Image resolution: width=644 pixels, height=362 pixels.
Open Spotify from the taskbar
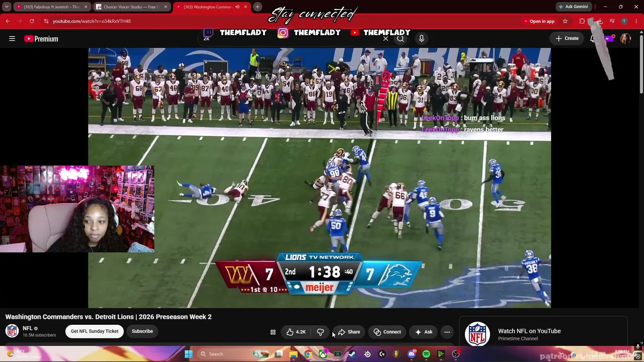426,354
